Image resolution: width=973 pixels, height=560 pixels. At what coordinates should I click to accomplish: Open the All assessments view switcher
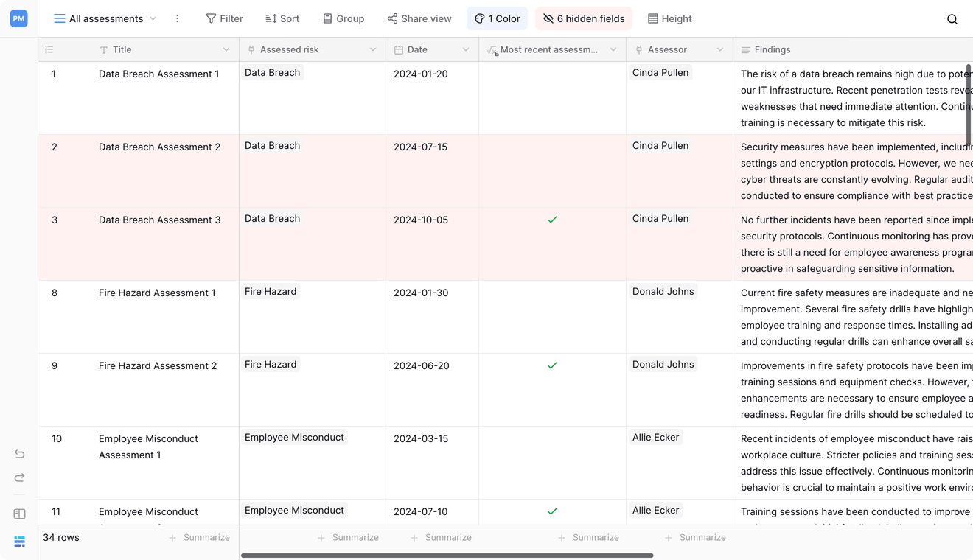(x=105, y=18)
